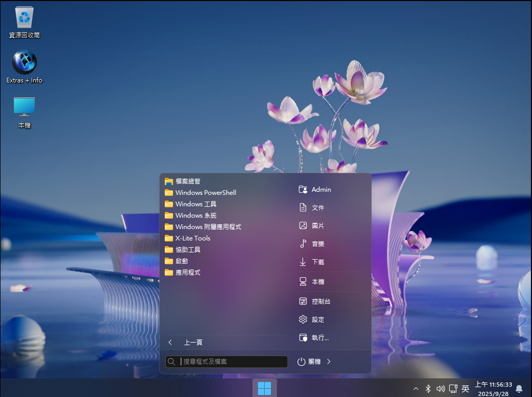Expand power options arrow beside 關機

pyautogui.click(x=329, y=362)
